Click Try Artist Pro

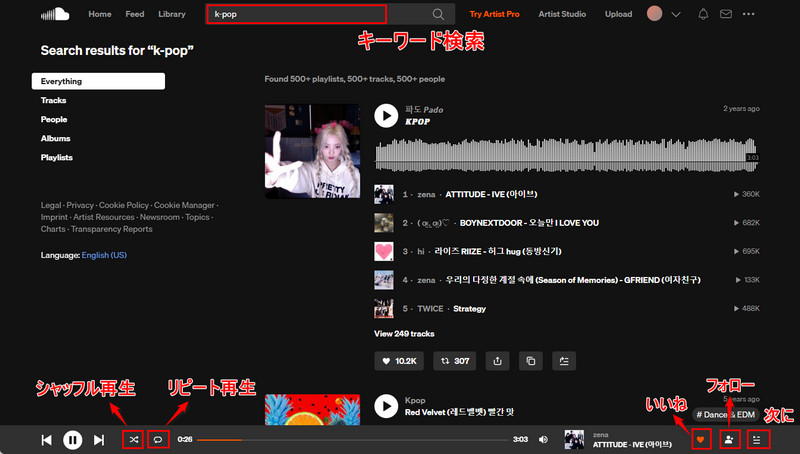[494, 14]
